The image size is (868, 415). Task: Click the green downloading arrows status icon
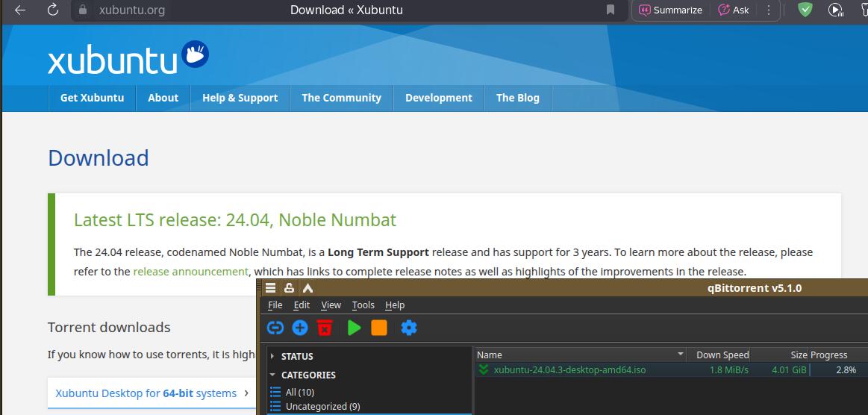tap(484, 369)
